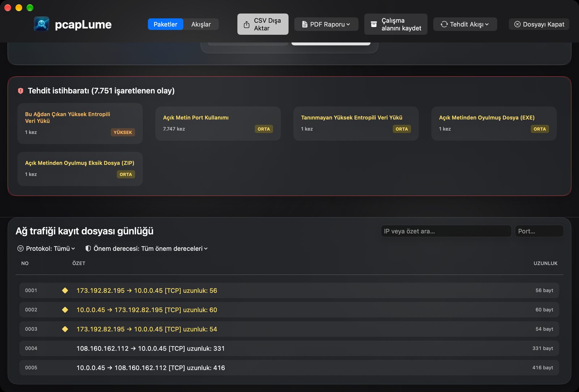Image resolution: width=579 pixels, height=392 pixels.
Task: Export data with CSV Dışa Aktar
Action: coord(263,24)
